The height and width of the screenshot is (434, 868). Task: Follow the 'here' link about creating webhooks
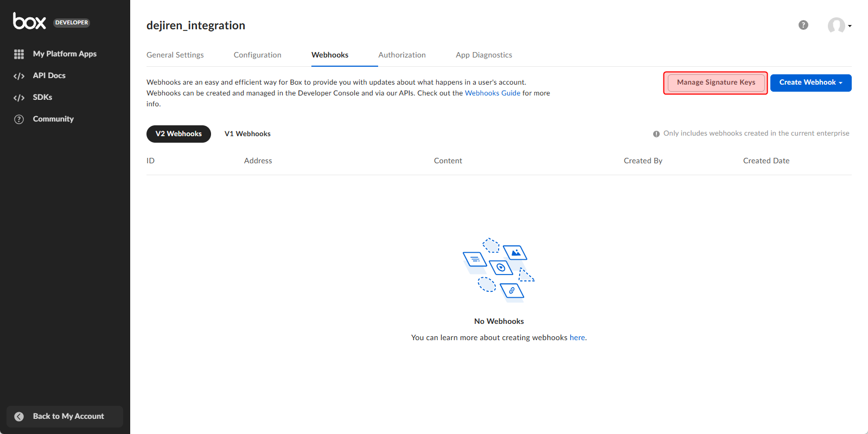pos(577,337)
